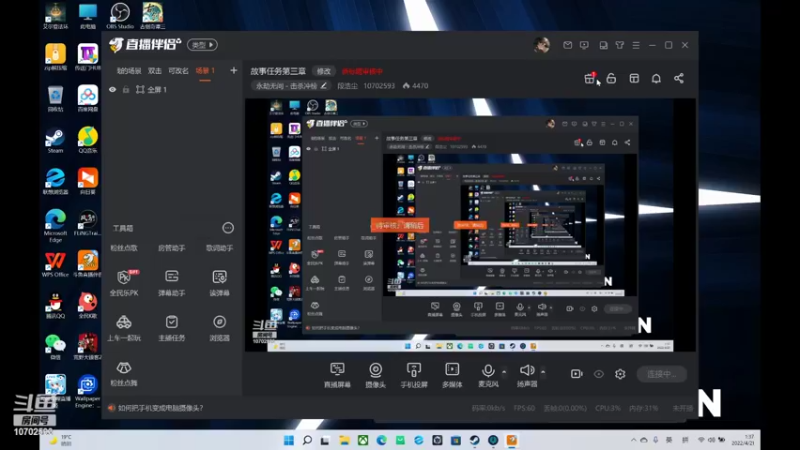Click the live preview canvas
The width and height of the screenshot is (800, 450).
click(x=470, y=225)
